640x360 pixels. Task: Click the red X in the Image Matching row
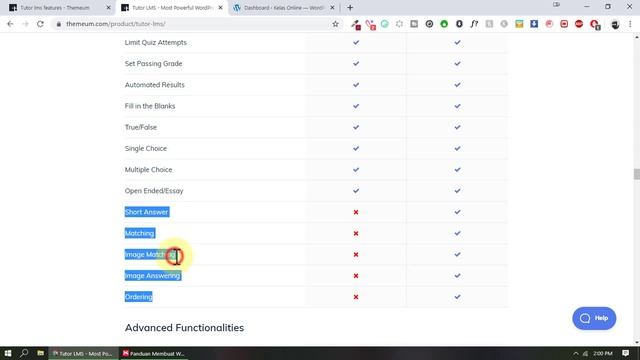(356, 255)
